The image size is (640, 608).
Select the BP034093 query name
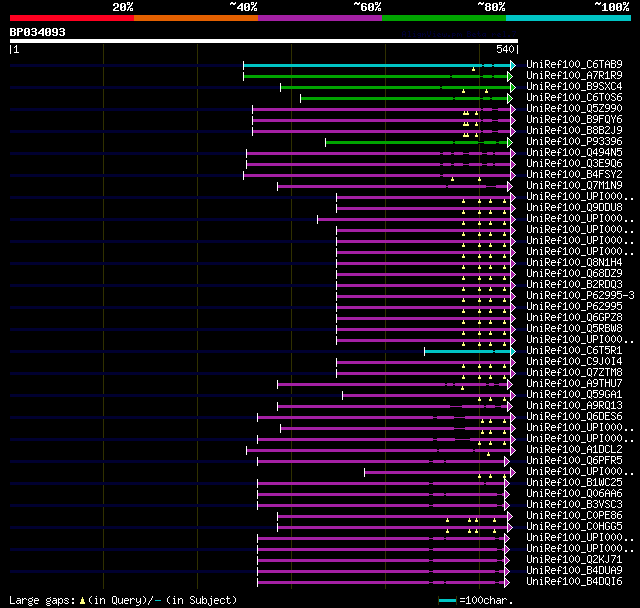[37, 32]
